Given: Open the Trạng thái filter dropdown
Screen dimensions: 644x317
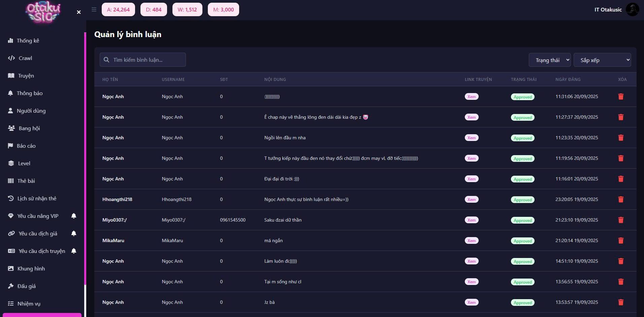Looking at the screenshot, I should click(549, 60).
